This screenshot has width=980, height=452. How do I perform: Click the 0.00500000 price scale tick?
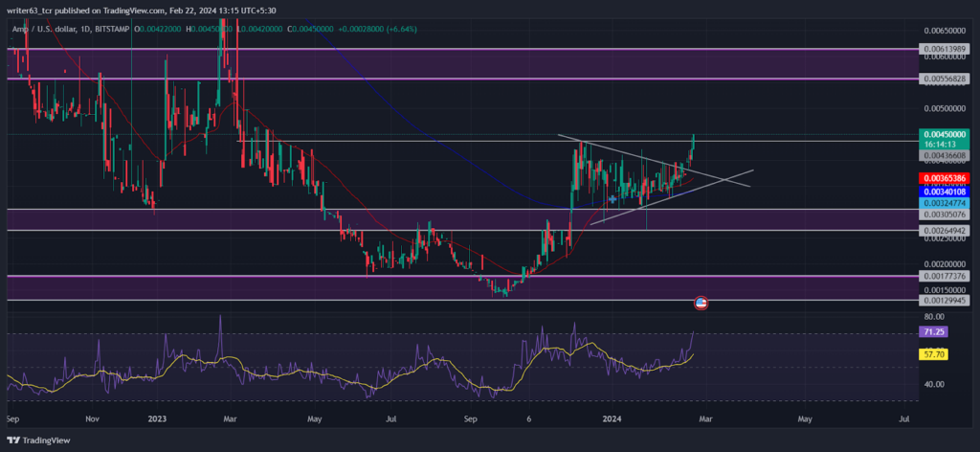click(945, 108)
